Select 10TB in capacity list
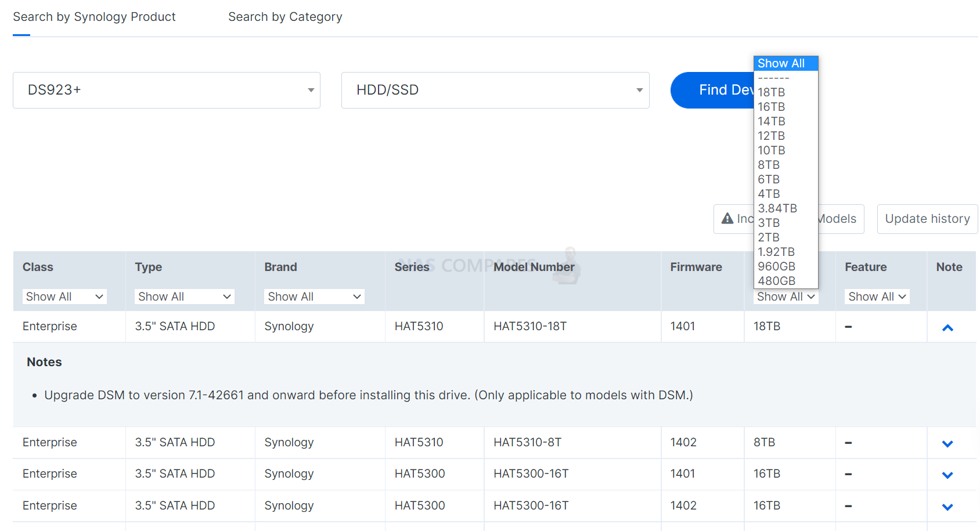The image size is (980, 531). pos(786,150)
